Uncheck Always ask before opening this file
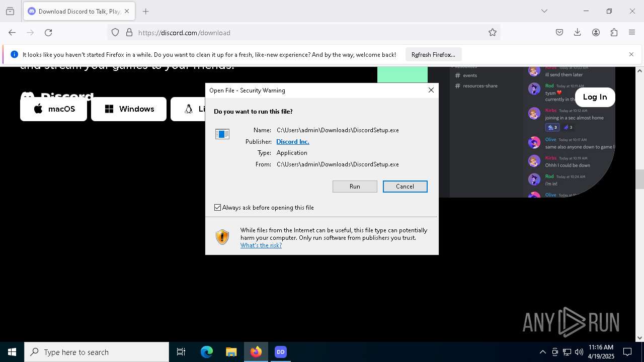Image resolution: width=644 pixels, height=362 pixels. pos(217,208)
